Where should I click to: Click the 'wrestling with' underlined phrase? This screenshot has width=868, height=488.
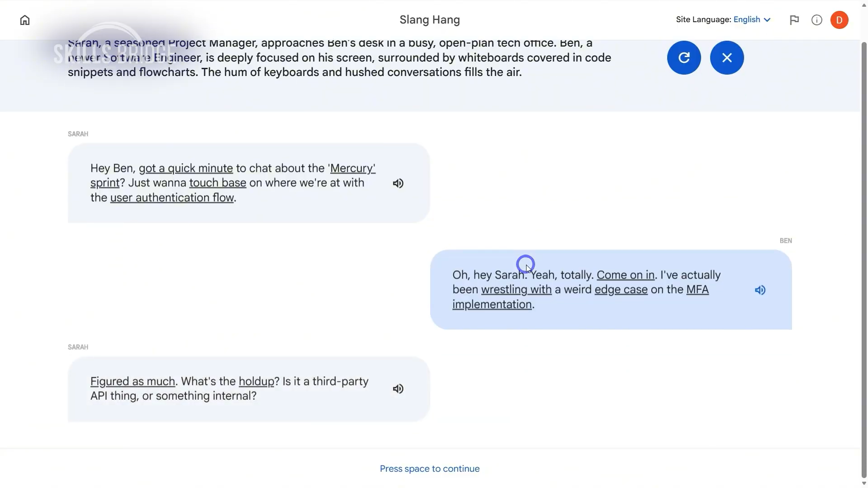(516, 289)
